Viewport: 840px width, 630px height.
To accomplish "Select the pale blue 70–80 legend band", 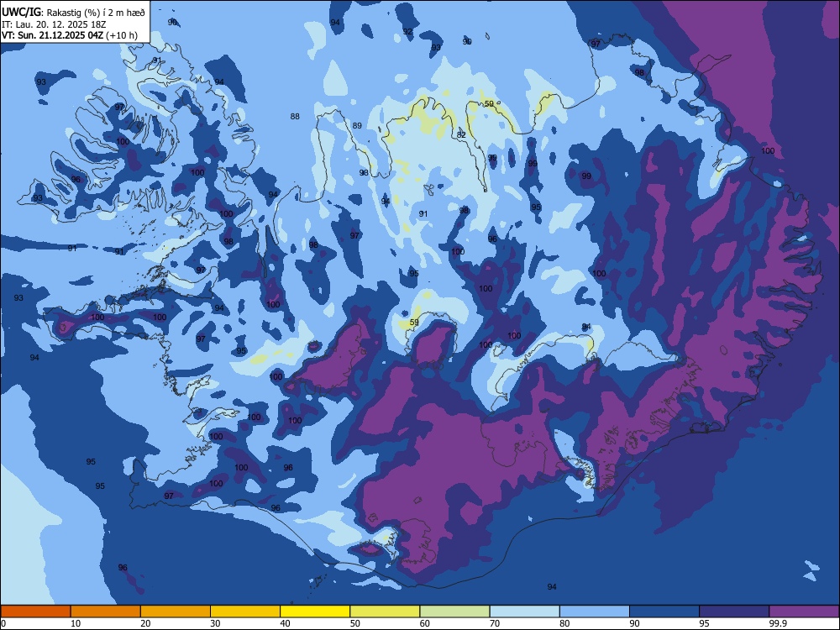I will pos(525,612).
